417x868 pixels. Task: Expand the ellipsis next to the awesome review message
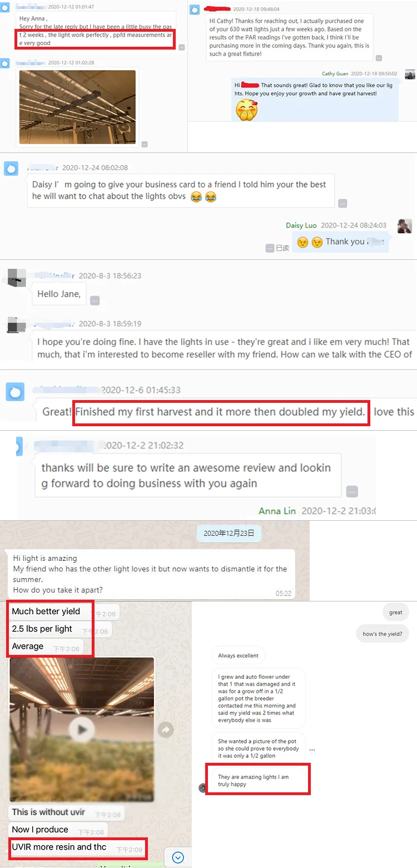352,491
